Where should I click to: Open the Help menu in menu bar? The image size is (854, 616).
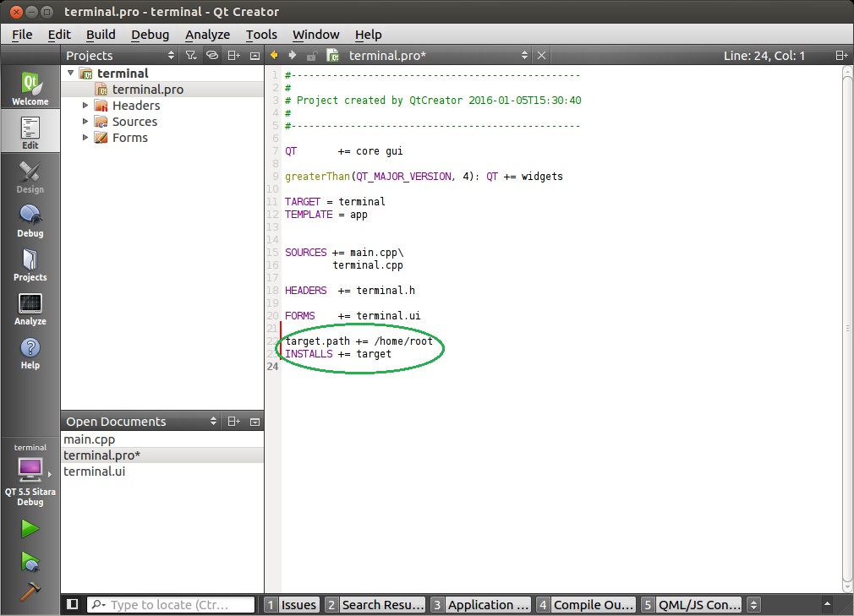coord(368,35)
